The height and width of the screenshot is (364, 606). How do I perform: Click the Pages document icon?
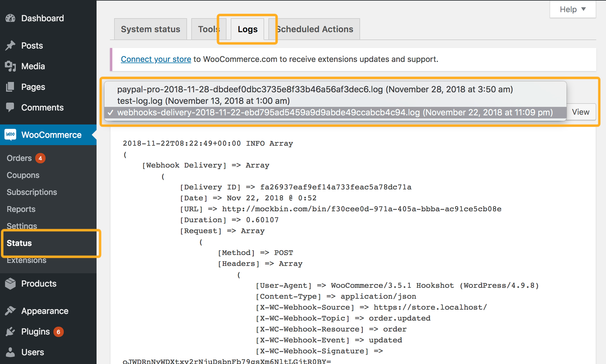coord(10,87)
